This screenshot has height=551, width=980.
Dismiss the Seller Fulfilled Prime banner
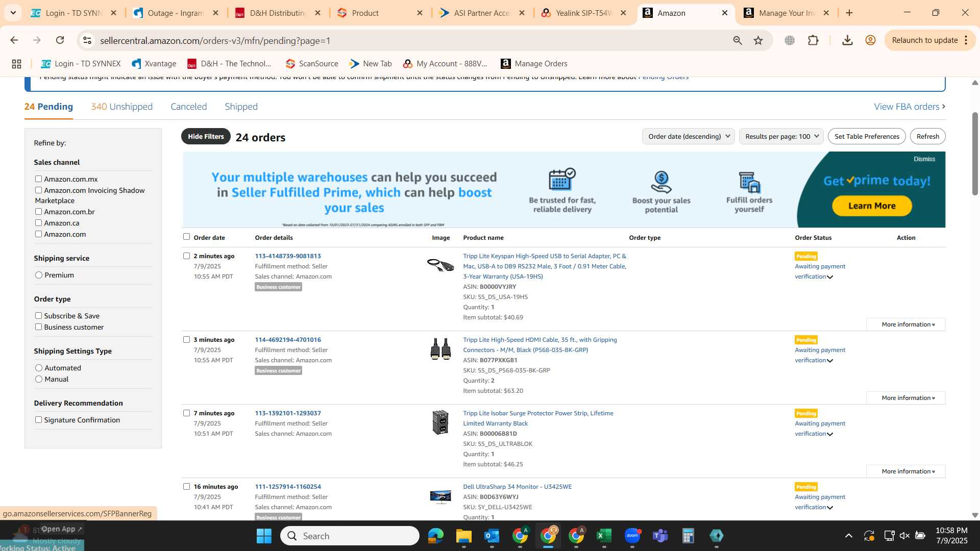tap(924, 159)
